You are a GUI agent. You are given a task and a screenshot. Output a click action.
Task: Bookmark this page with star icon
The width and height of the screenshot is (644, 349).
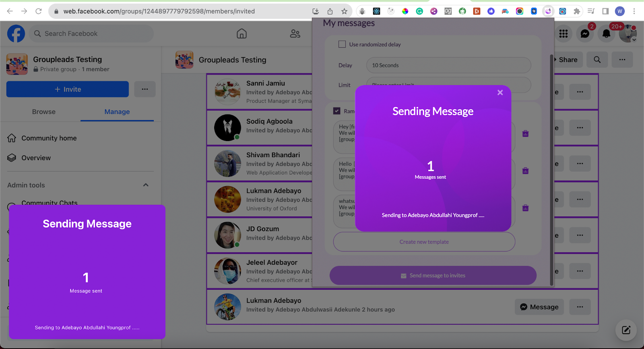344,11
